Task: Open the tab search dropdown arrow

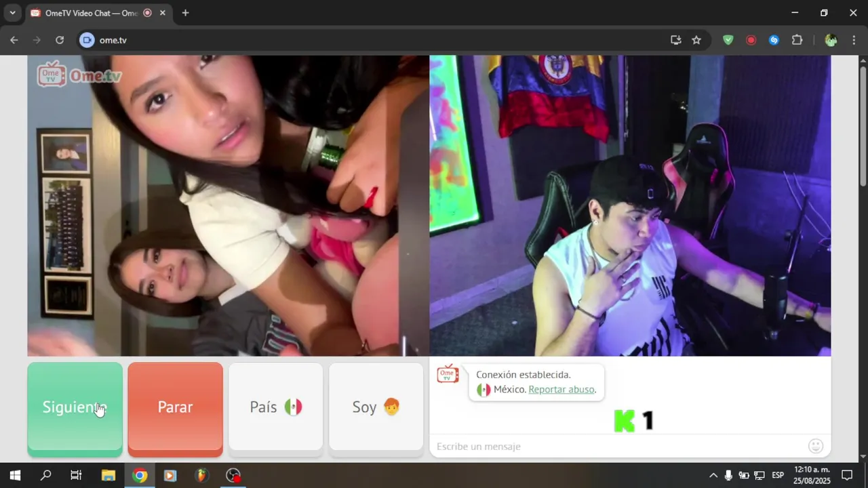Action: click(12, 13)
